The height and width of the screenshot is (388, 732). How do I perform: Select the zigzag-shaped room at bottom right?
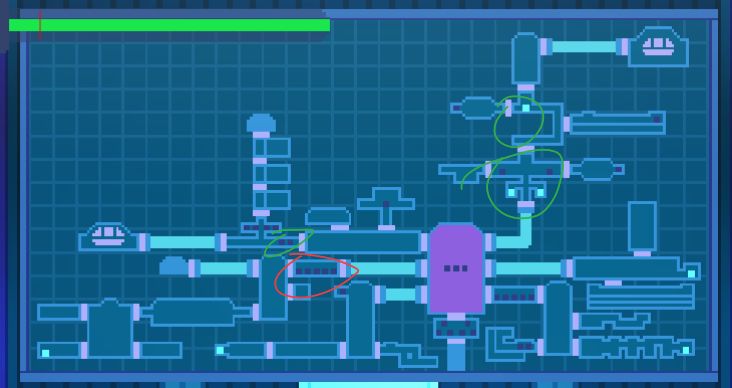click(x=636, y=348)
